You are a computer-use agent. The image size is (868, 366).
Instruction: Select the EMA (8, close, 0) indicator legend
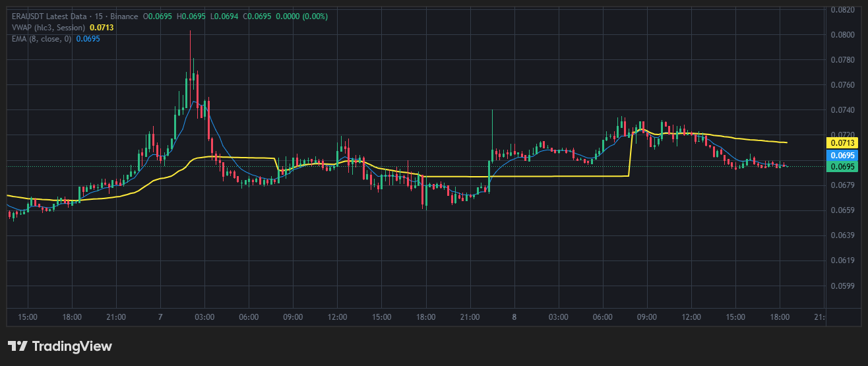point(42,39)
